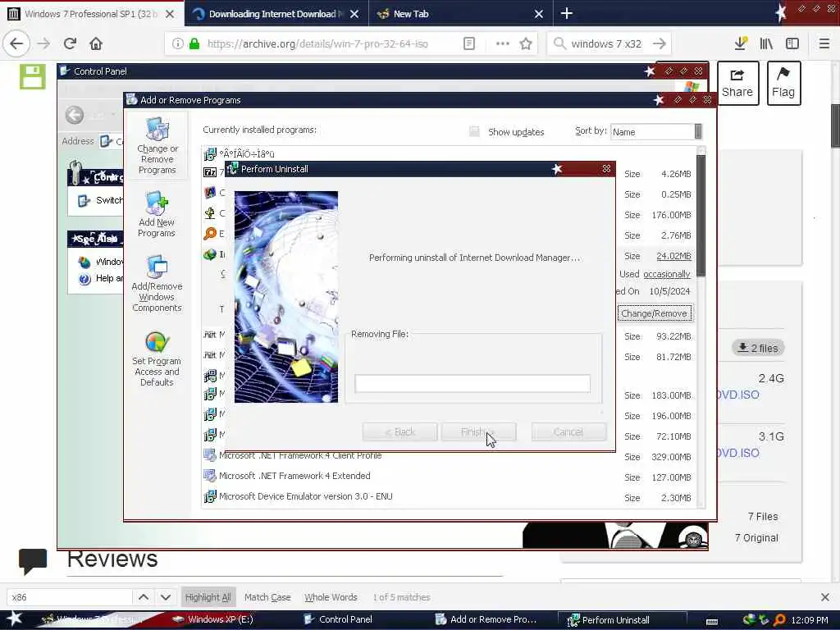840x630 pixels.
Task: Click the uninstall progress bar
Action: pos(472,384)
